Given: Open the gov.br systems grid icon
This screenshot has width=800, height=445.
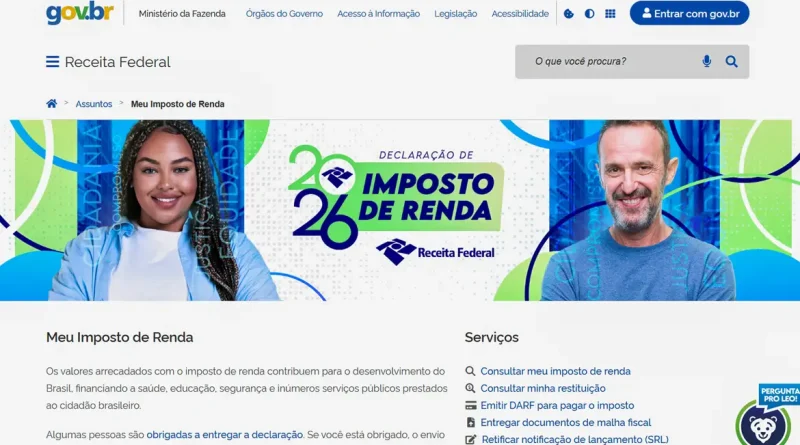Looking at the screenshot, I should pos(610,14).
